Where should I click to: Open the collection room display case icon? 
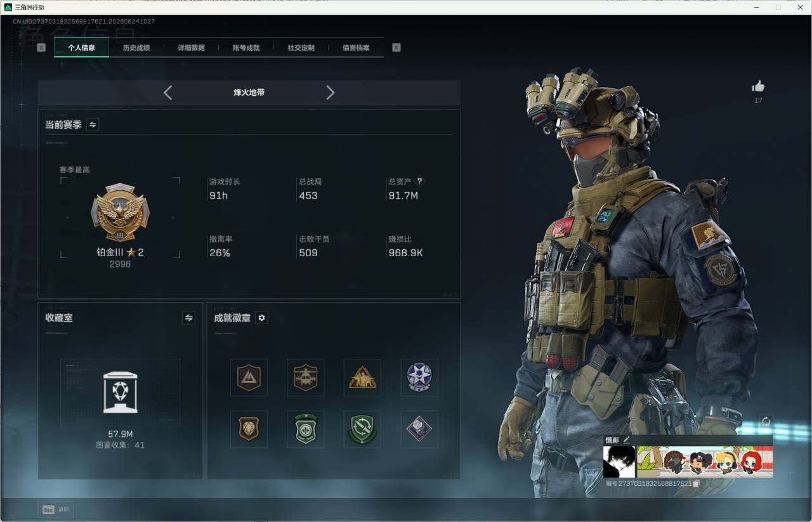tap(121, 393)
